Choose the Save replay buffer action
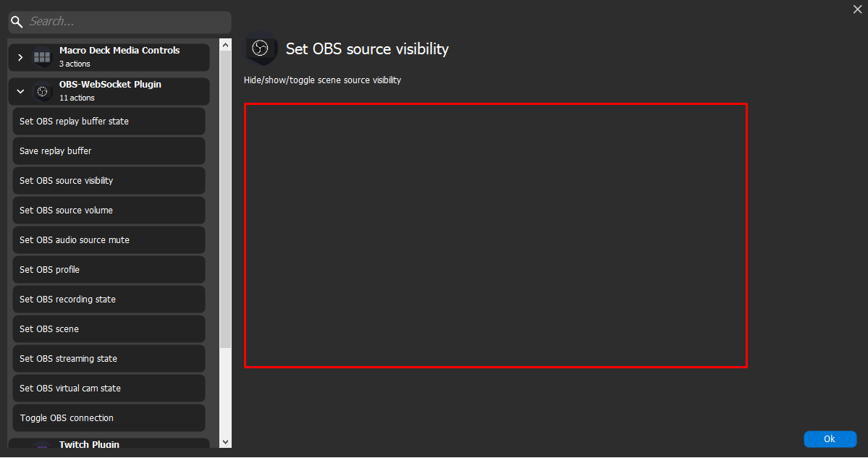The height and width of the screenshot is (458, 868). pyautogui.click(x=109, y=150)
